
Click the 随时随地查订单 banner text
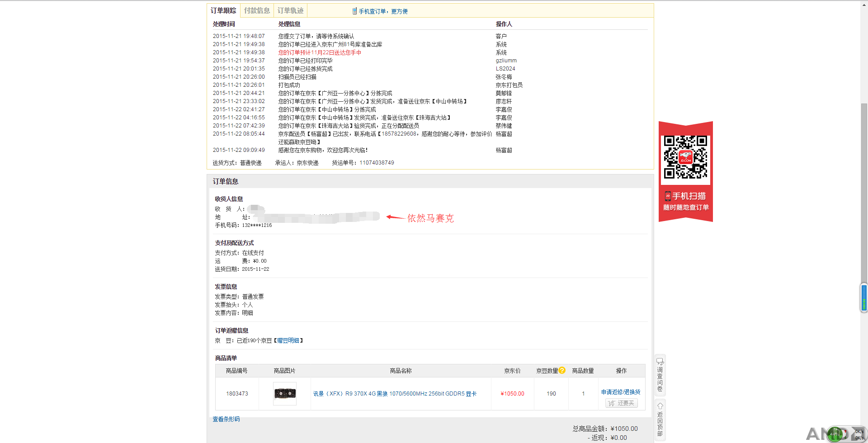pos(686,207)
